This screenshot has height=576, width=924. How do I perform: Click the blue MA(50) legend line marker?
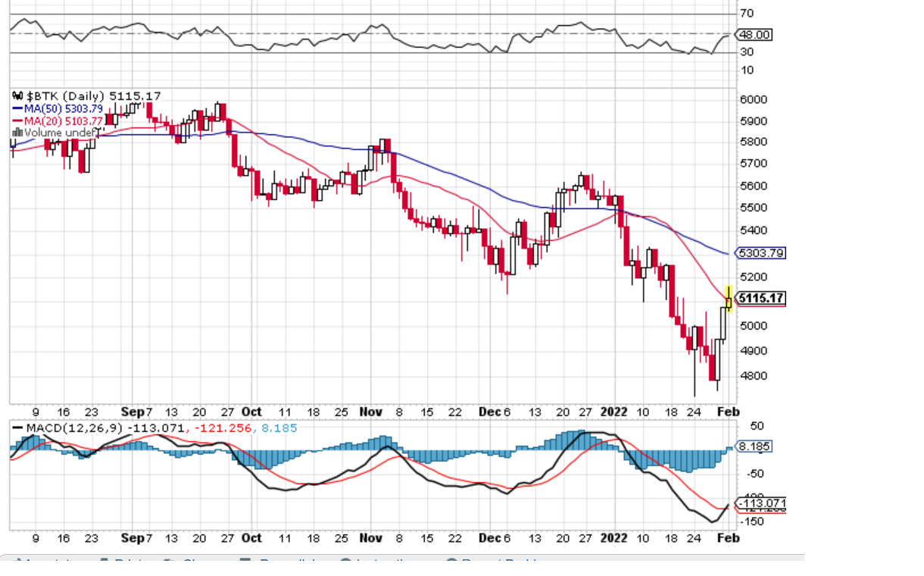(17, 108)
